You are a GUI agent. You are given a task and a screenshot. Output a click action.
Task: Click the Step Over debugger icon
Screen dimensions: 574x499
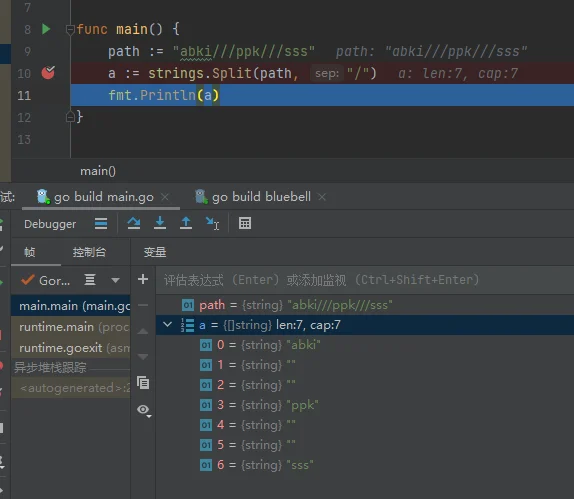[x=134, y=223]
